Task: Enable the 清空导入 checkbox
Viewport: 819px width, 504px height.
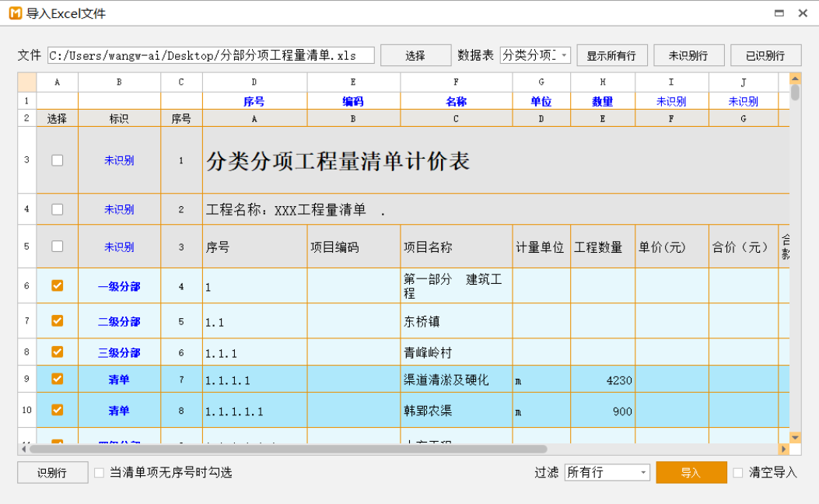Action: click(738, 472)
